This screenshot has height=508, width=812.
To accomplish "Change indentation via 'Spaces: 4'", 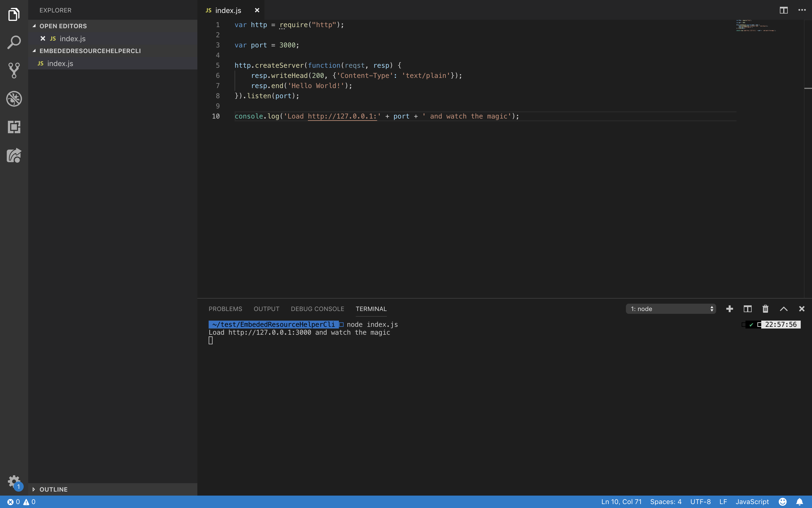I will [666, 502].
